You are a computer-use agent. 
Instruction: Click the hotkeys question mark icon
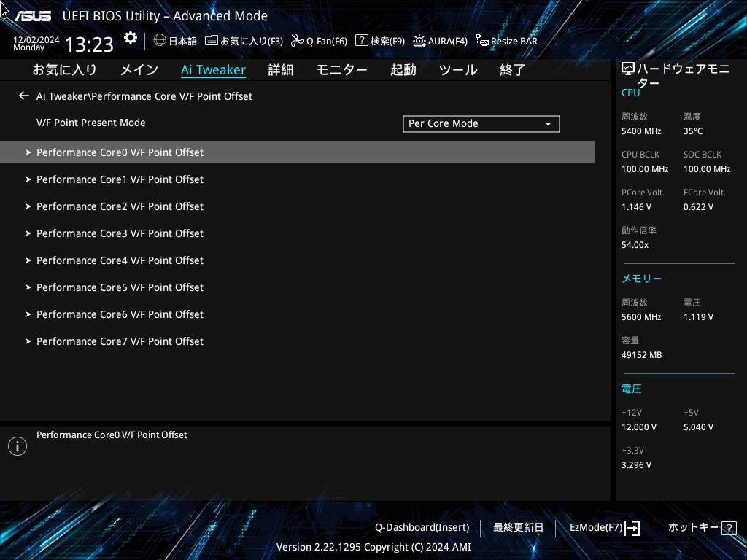(x=729, y=528)
